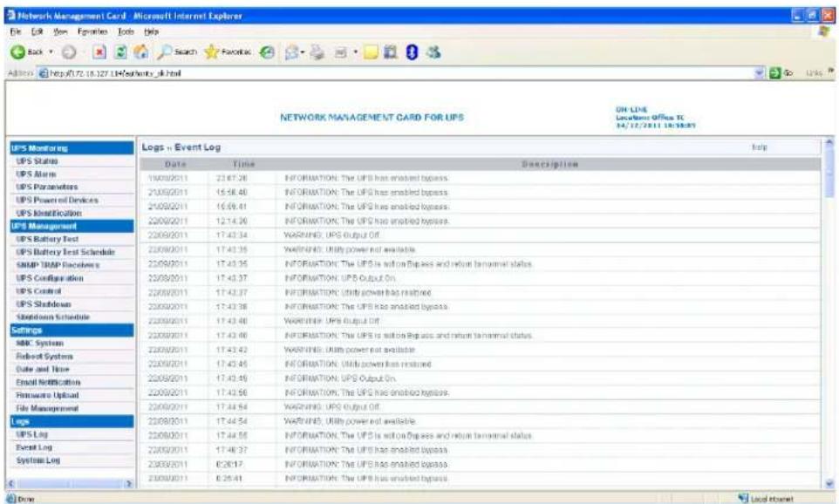Image resolution: width=839 pixels, height=504 pixels.
Task: Open the Search pane
Action: tap(177, 52)
